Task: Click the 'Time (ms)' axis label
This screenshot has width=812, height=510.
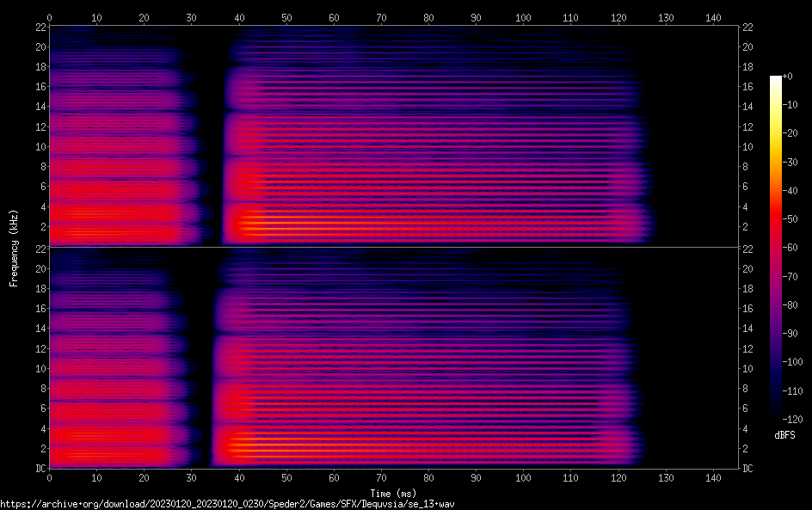Action: pyautogui.click(x=394, y=493)
